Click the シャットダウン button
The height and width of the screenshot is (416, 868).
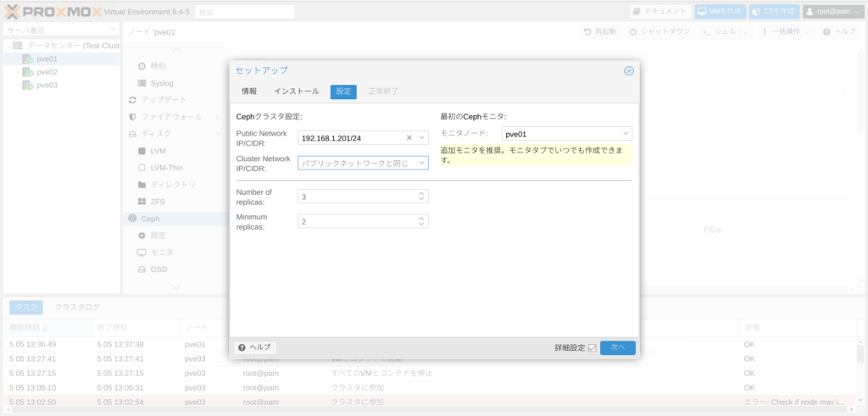click(659, 31)
